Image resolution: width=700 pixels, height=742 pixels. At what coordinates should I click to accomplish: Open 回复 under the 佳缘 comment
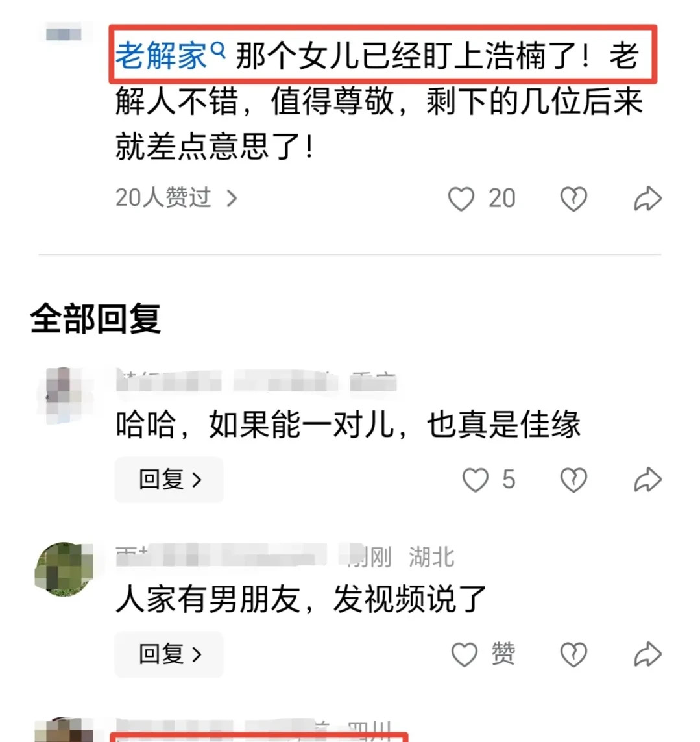[x=169, y=480]
